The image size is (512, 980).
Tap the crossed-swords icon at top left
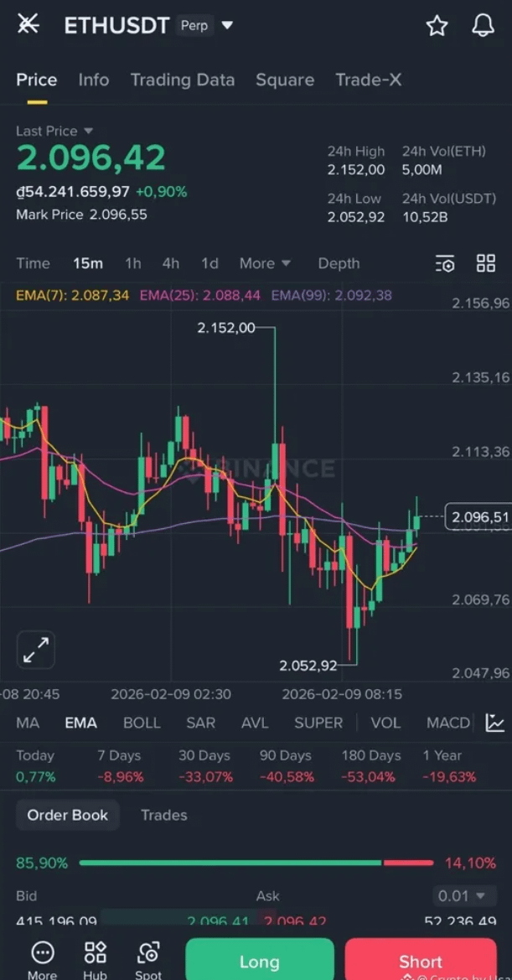click(x=28, y=25)
